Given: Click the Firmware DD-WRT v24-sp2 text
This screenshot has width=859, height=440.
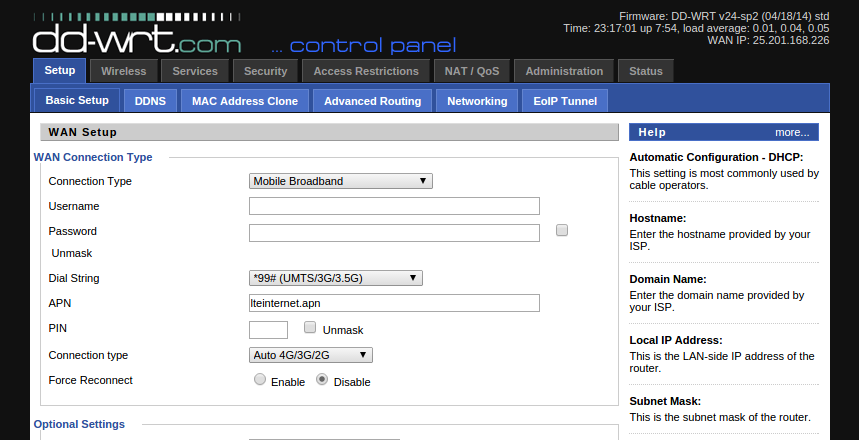Looking at the screenshot, I should (x=724, y=16).
